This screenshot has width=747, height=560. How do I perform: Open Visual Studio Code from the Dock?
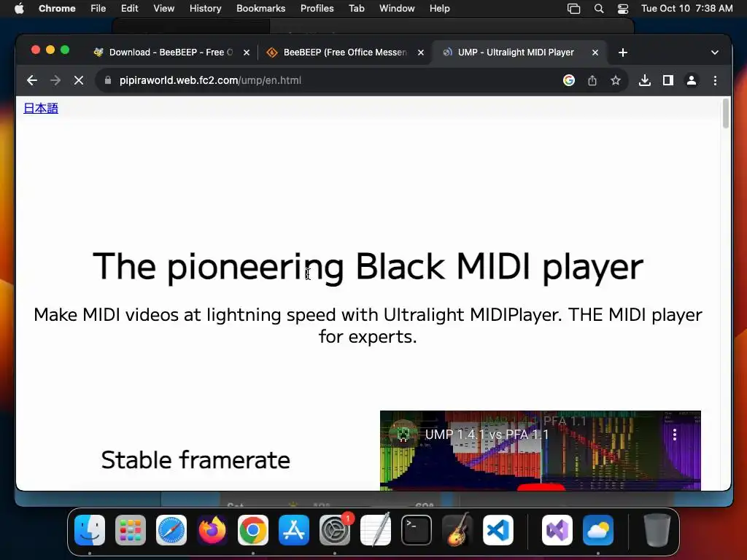pos(498,530)
